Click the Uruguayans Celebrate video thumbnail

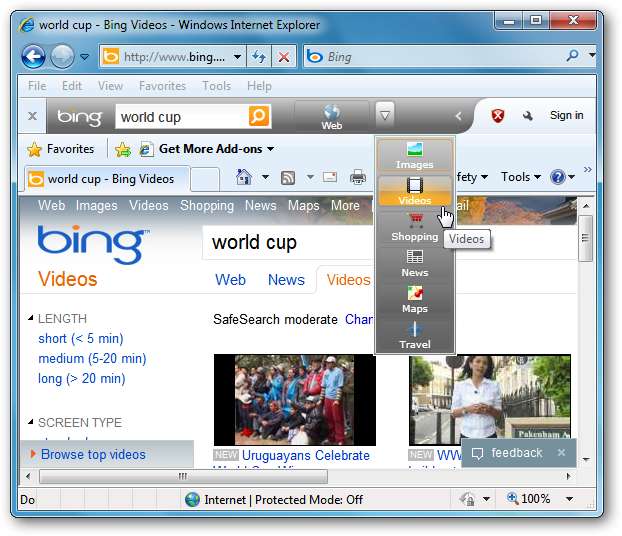click(x=294, y=400)
